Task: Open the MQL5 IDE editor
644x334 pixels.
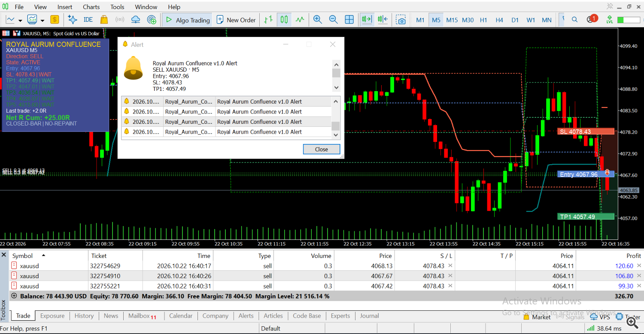Action: coord(88,20)
